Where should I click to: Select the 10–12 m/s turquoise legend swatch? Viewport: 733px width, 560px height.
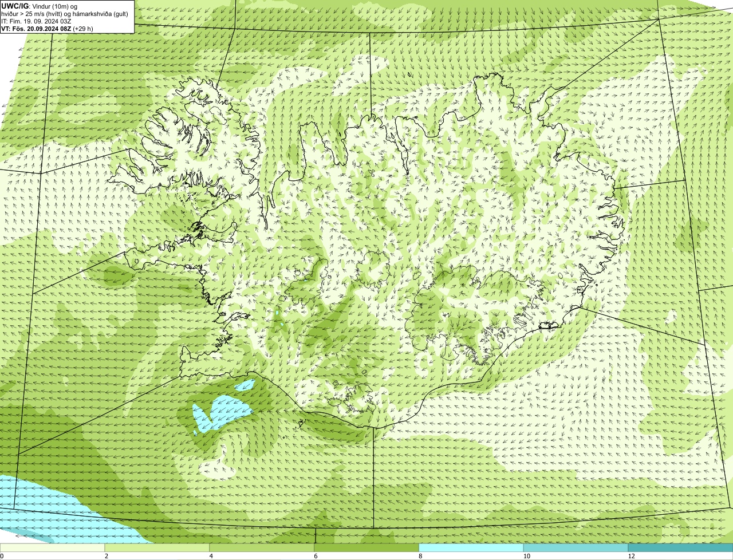(576, 548)
